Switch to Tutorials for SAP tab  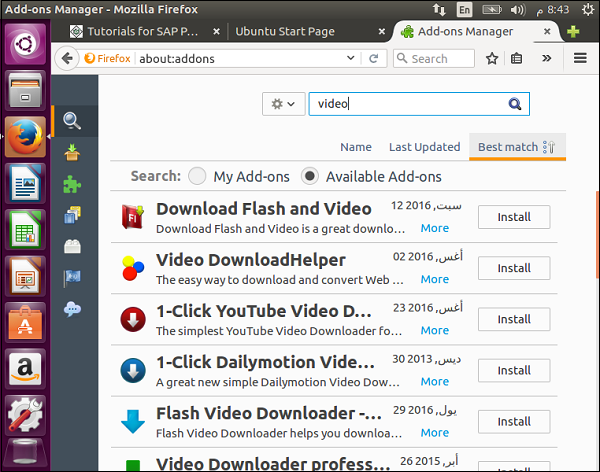pyautogui.click(x=141, y=31)
